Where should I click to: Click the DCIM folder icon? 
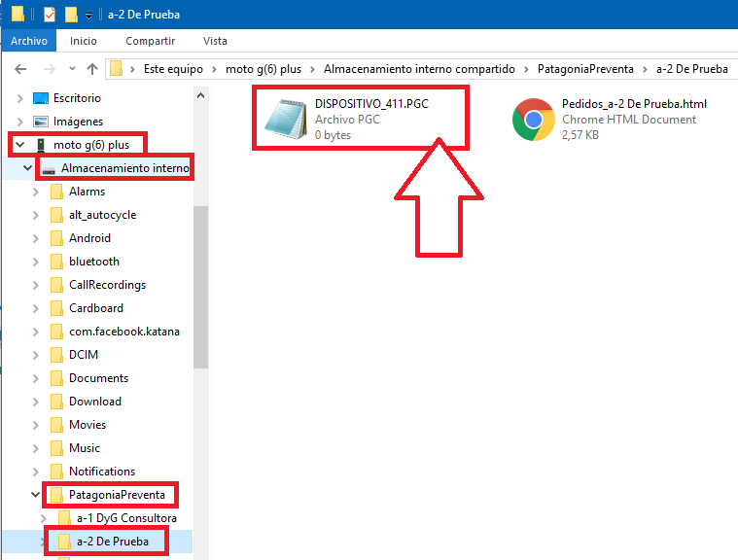[x=56, y=355]
